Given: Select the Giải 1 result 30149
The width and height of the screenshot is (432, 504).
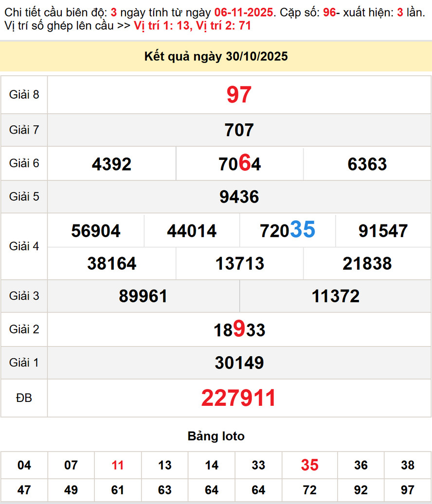Looking at the screenshot, I should point(239,363).
